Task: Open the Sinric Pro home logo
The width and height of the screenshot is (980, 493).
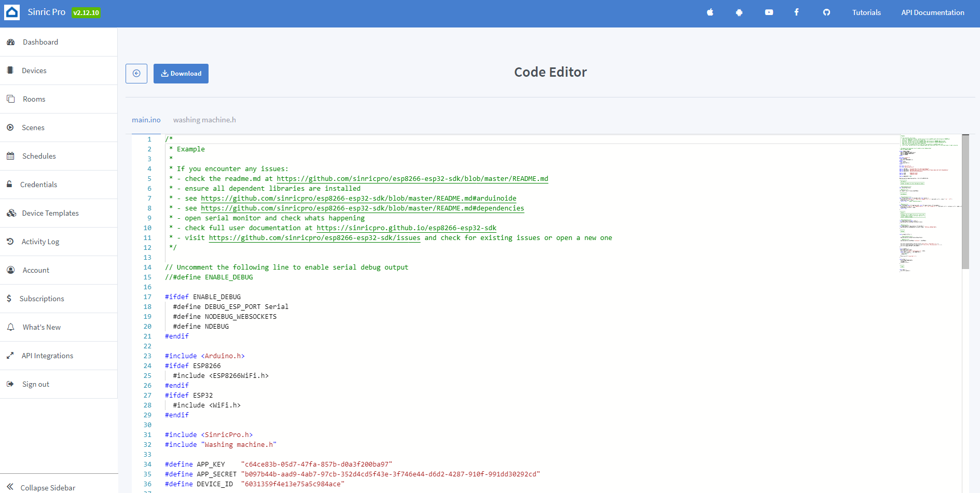Action: pyautogui.click(x=12, y=12)
